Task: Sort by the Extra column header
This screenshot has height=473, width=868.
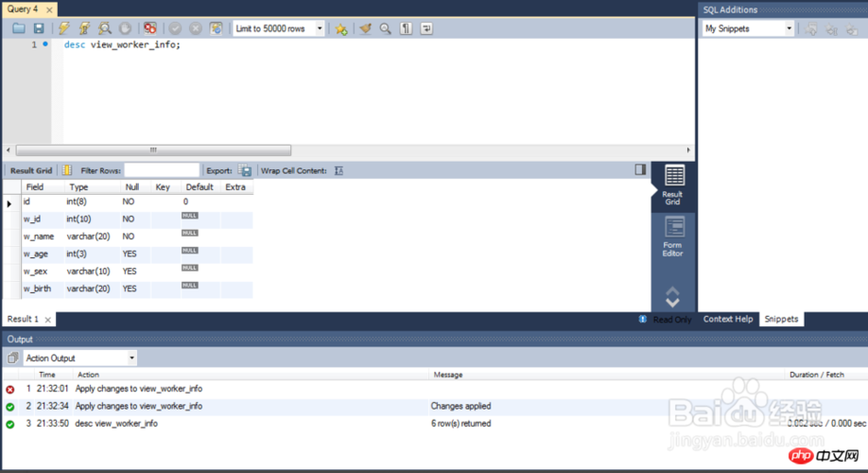Action: point(236,187)
